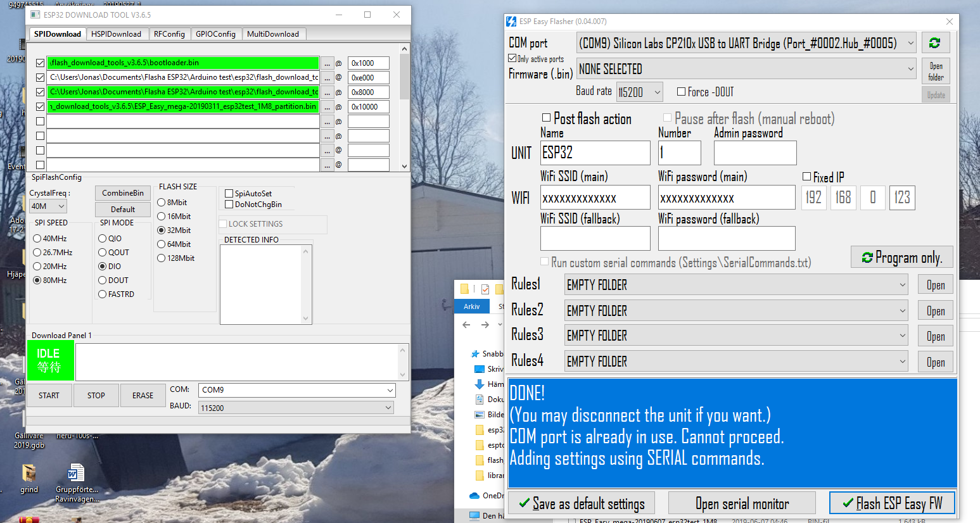
Task: Toggle Only active ports checkbox
Action: point(512,58)
